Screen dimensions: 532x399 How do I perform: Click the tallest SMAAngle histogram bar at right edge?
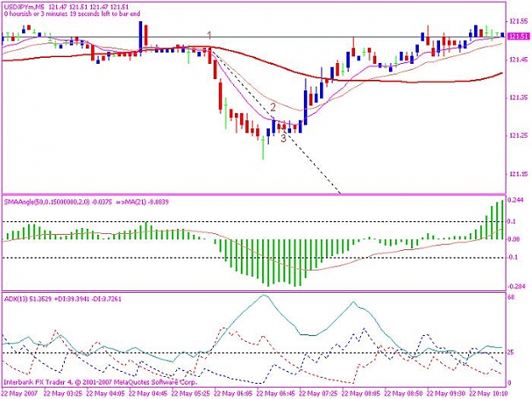click(x=502, y=219)
